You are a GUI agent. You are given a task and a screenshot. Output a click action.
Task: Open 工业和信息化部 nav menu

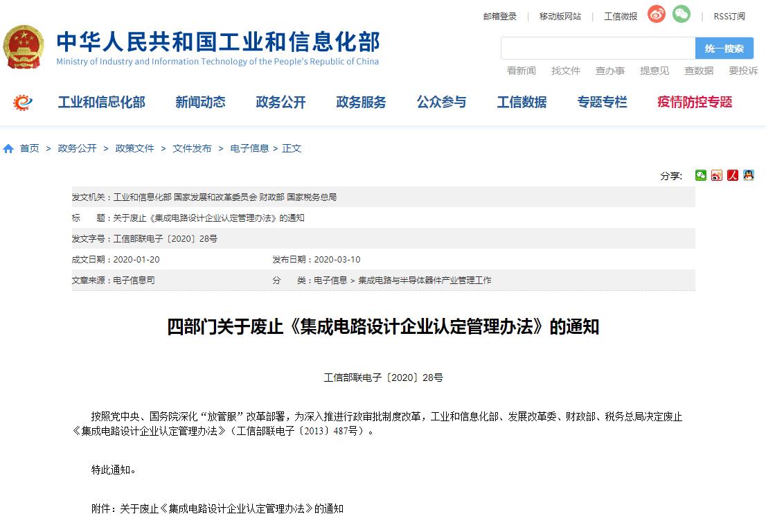click(x=102, y=102)
